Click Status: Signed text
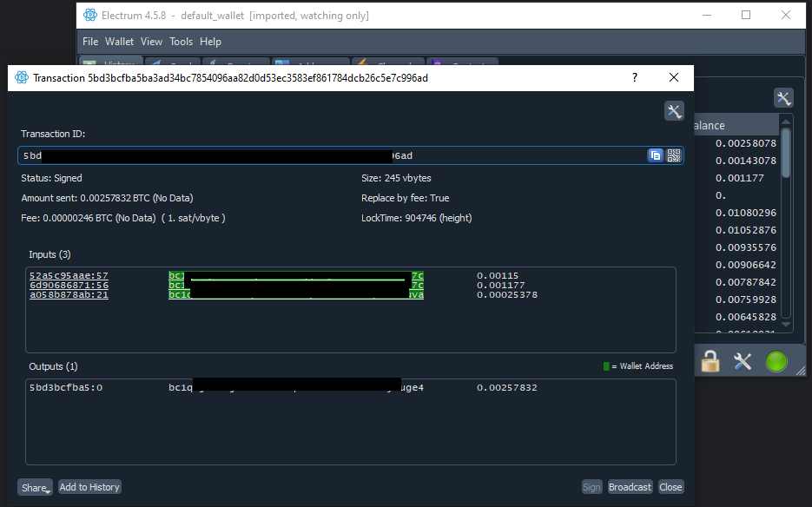 pos(51,178)
